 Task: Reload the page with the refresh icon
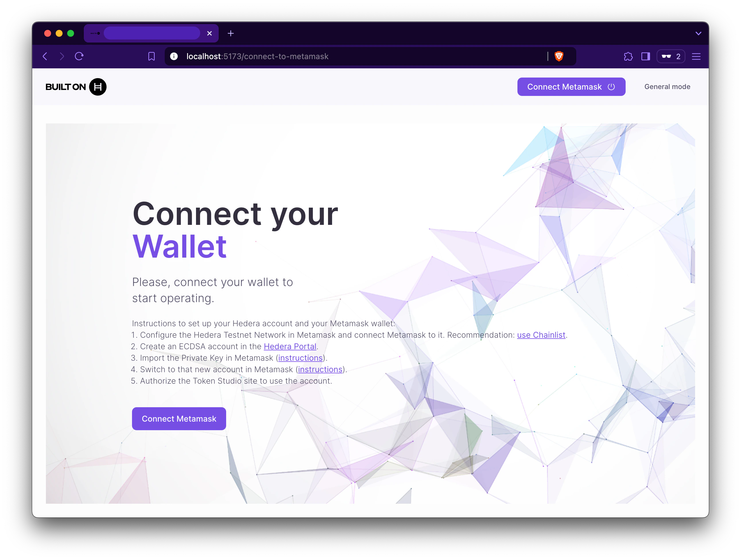coord(79,56)
